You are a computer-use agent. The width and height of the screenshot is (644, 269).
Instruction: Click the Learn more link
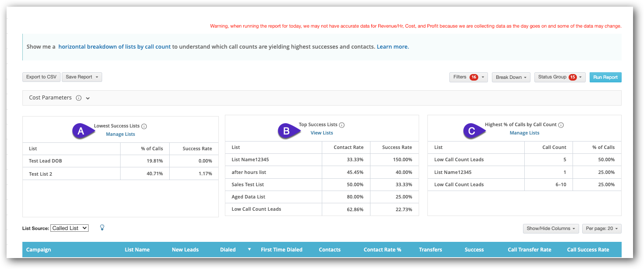pyautogui.click(x=392, y=46)
